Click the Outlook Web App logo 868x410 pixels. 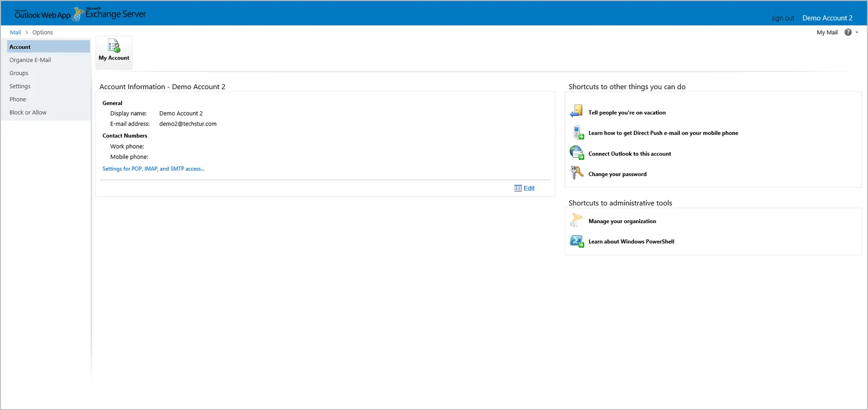[x=43, y=15]
